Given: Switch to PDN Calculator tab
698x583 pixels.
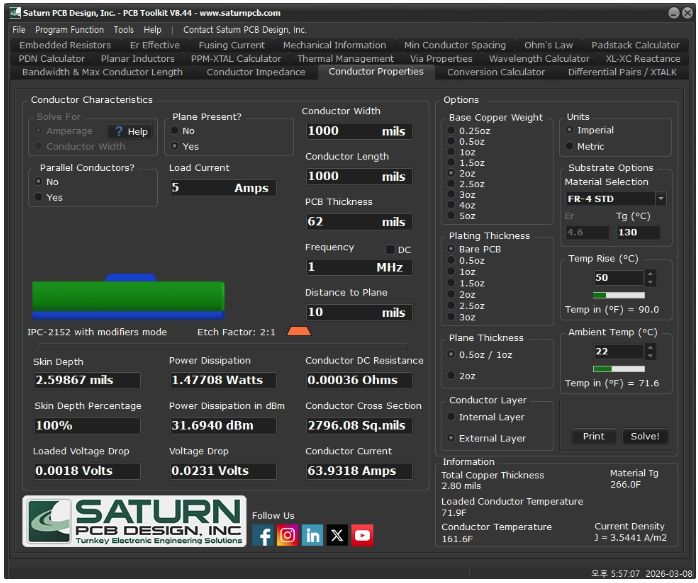Looking at the screenshot, I should pyautogui.click(x=52, y=59).
